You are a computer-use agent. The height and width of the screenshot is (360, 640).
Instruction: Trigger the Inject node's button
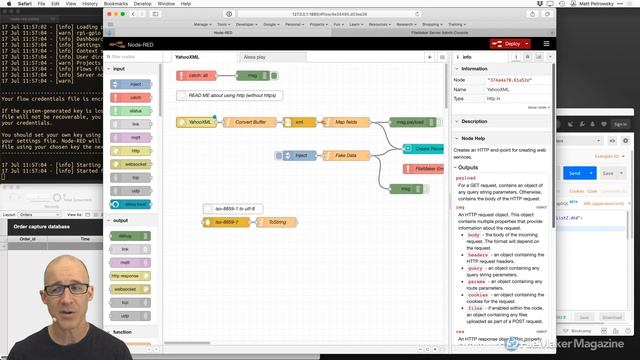(279, 156)
